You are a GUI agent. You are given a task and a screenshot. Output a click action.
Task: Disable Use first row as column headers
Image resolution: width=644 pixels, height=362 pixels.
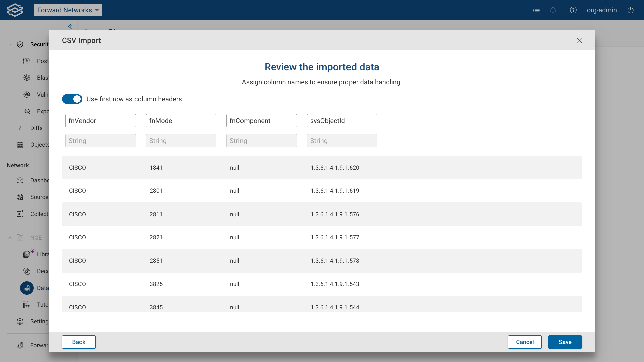pos(72,99)
